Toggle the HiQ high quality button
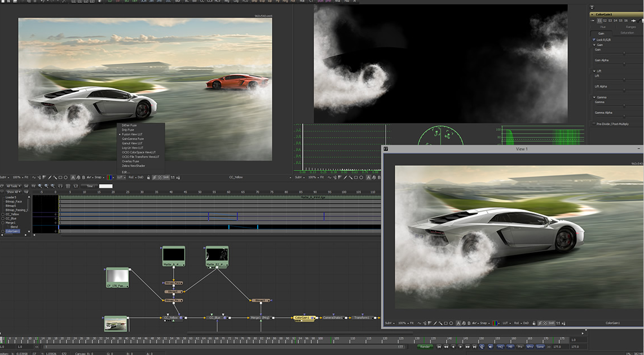The height and width of the screenshot is (355, 644). 500,347
